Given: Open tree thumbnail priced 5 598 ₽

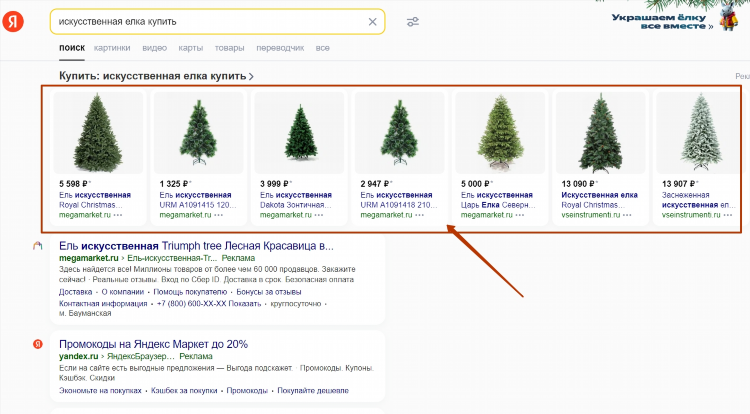Looking at the screenshot, I should pyautogui.click(x=98, y=133).
